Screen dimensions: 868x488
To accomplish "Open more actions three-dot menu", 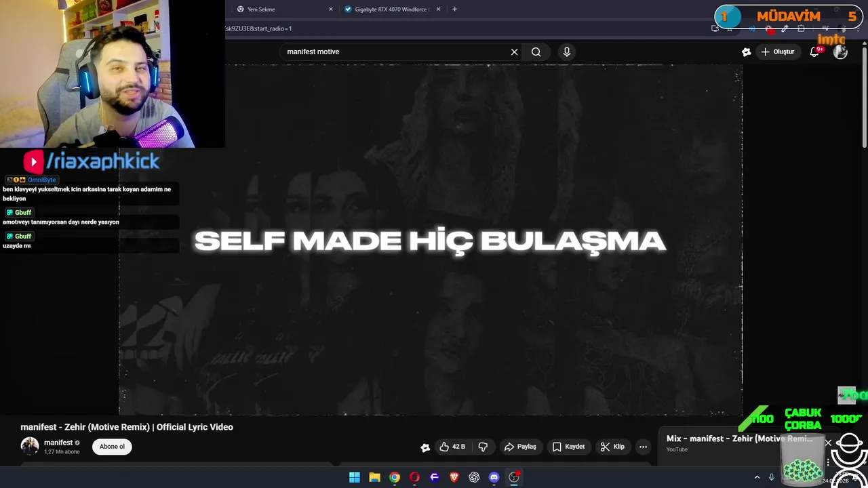I will 643,447.
